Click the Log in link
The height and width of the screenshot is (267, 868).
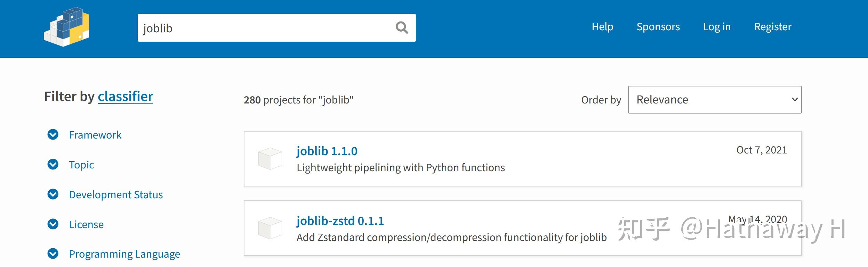717,27
